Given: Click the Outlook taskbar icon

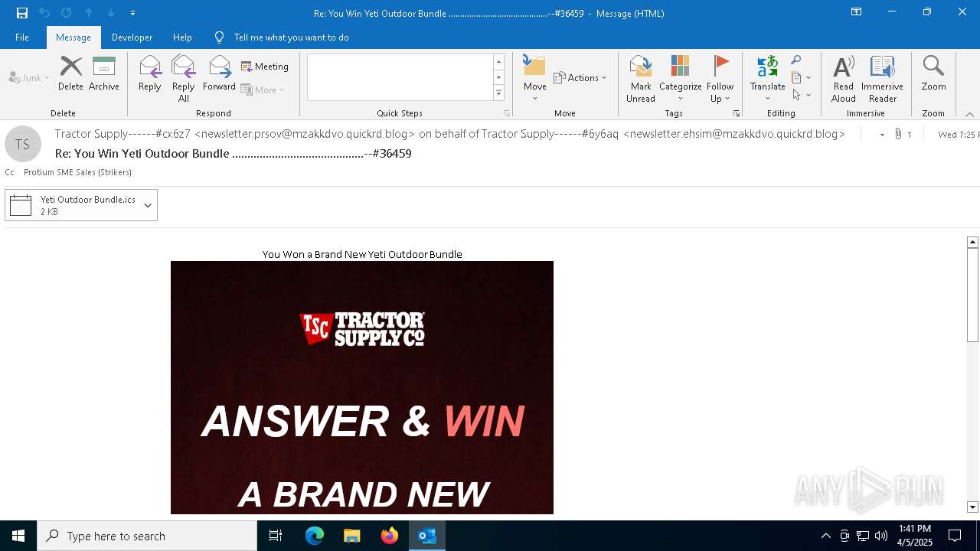Looking at the screenshot, I should point(427,536).
